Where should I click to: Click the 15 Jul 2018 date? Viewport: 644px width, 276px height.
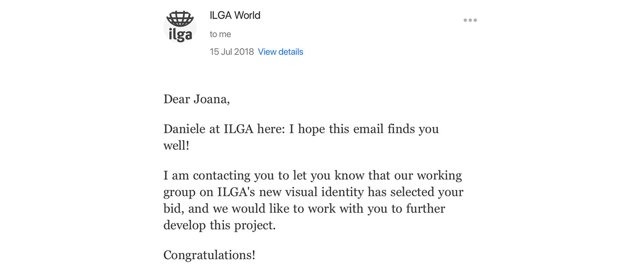point(232,52)
